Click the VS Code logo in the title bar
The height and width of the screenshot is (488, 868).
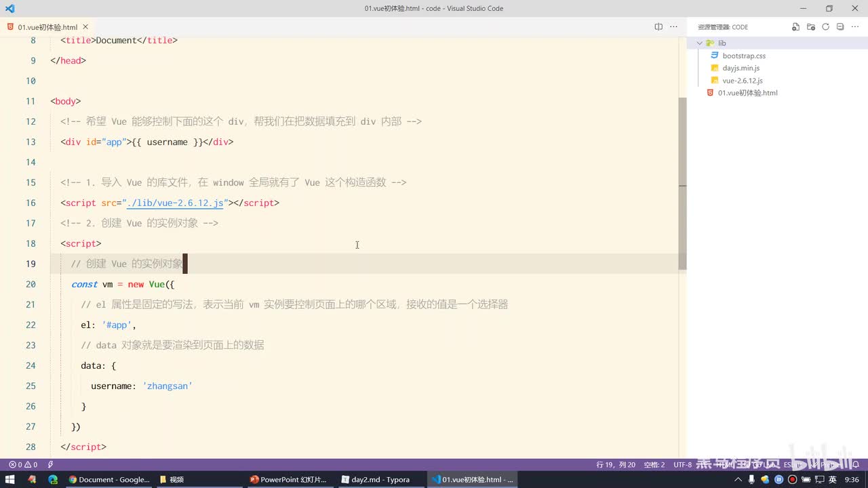tap(9, 9)
